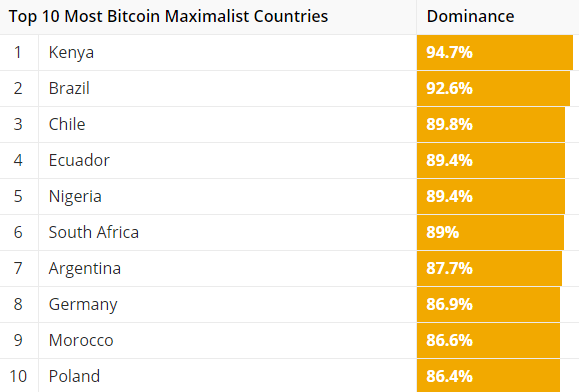Select Ecuador in the table
The width and height of the screenshot is (579, 392).
(x=79, y=160)
